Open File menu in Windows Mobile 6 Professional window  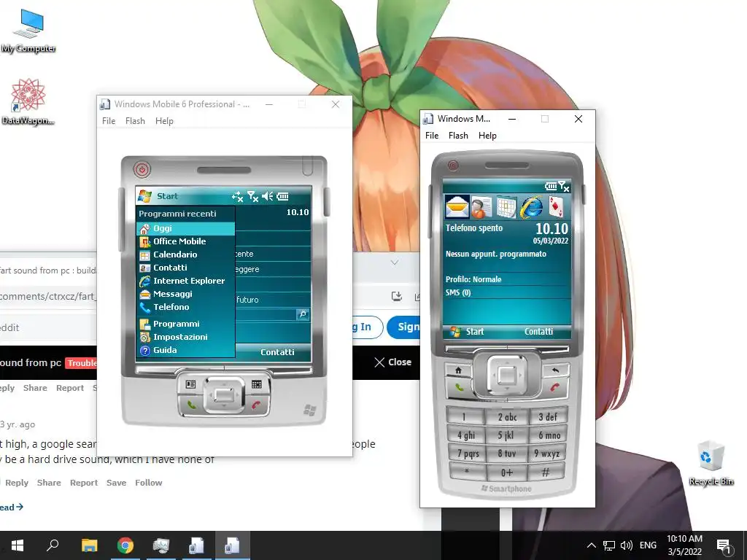pos(109,121)
